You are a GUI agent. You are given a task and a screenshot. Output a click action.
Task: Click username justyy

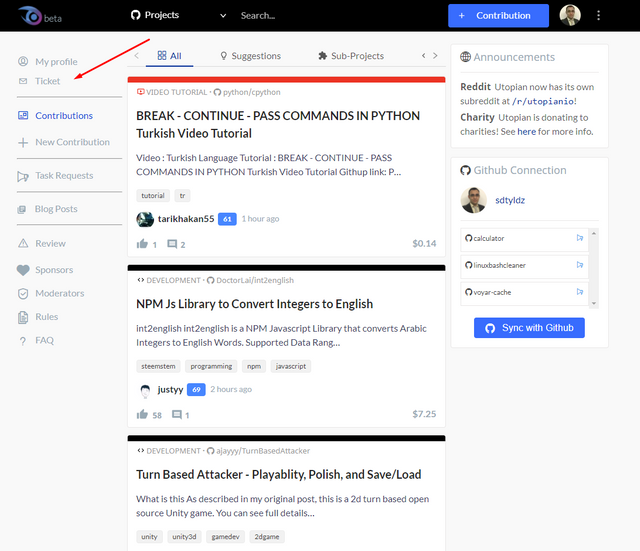pos(170,390)
